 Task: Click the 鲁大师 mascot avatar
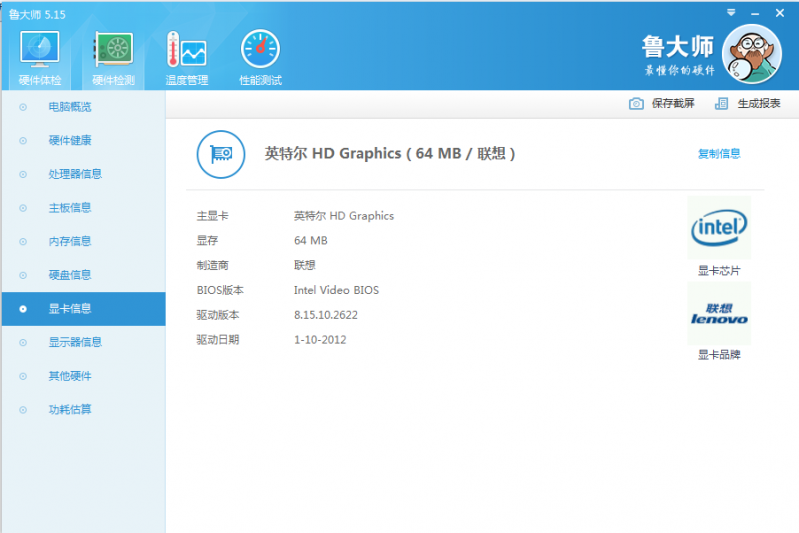pyautogui.click(x=752, y=54)
